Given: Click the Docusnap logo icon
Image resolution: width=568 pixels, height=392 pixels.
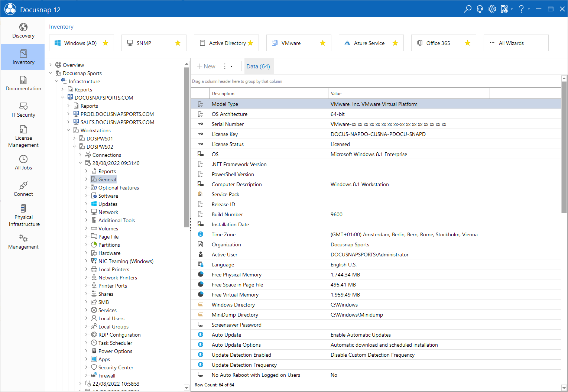Looking at the screenshot, I should 10,9.
